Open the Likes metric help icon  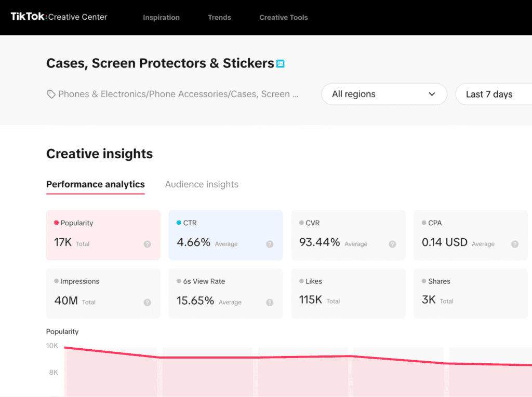pos(392,302)
